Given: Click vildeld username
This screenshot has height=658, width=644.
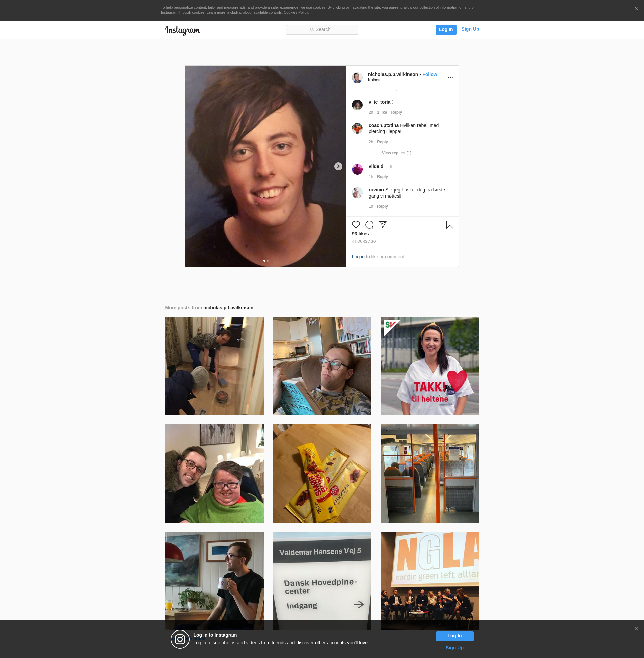Looking at the screenshot, I should 376,166.
